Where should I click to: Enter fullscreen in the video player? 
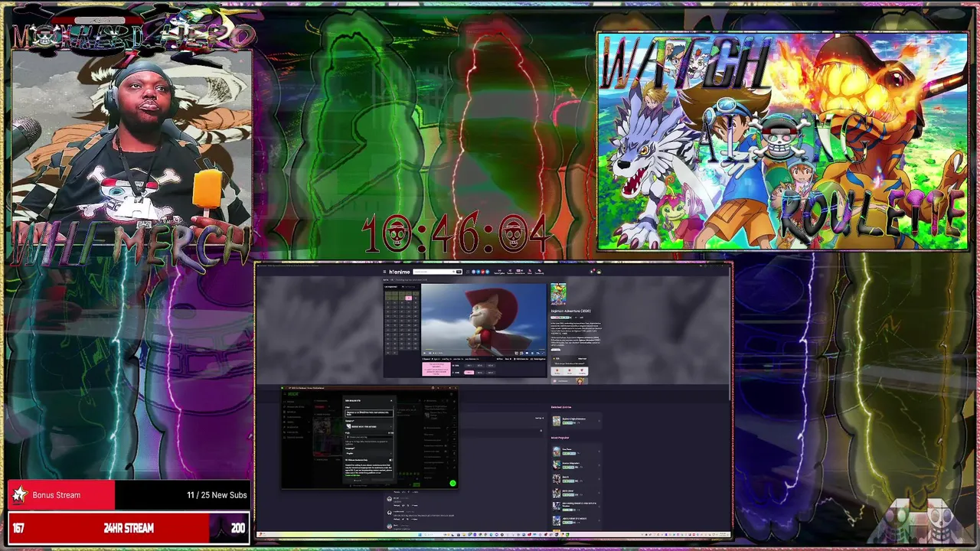click(543, 353)
